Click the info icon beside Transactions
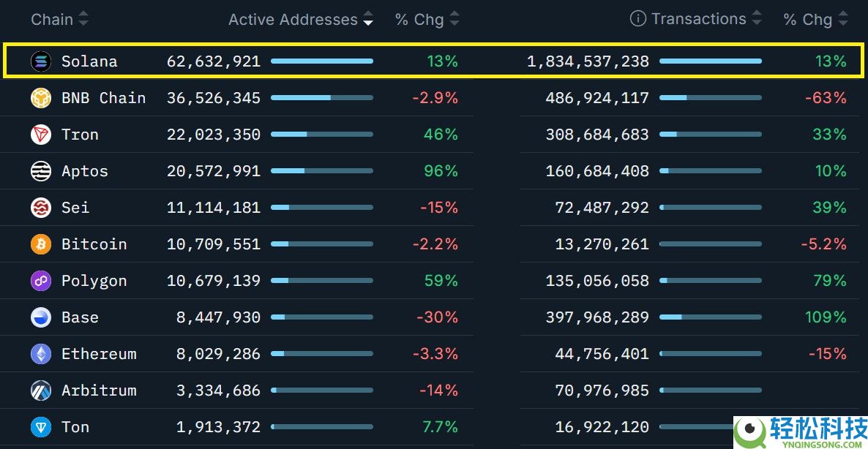Viewport: 868px width, 449px height. click(x=638, y=19)
